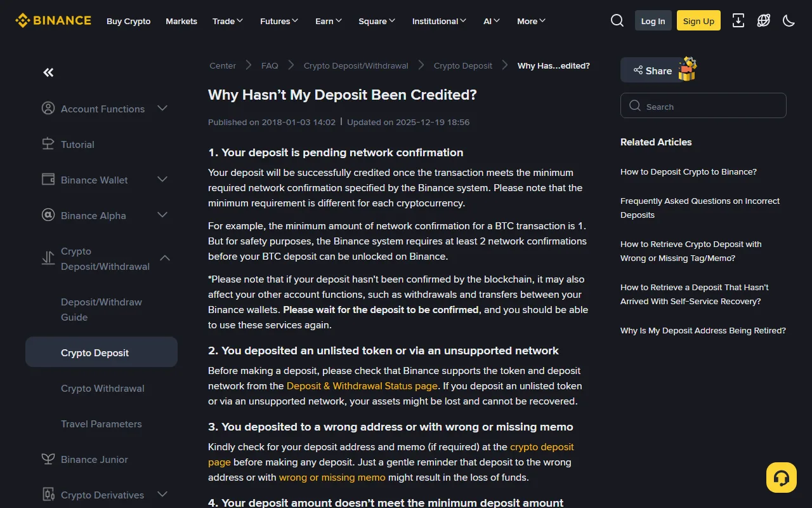The width and height of the screenshot is (812, 508).
Task: Collapse Crypto Deposit/Withdrawal section
Action: tap(165, 258)
